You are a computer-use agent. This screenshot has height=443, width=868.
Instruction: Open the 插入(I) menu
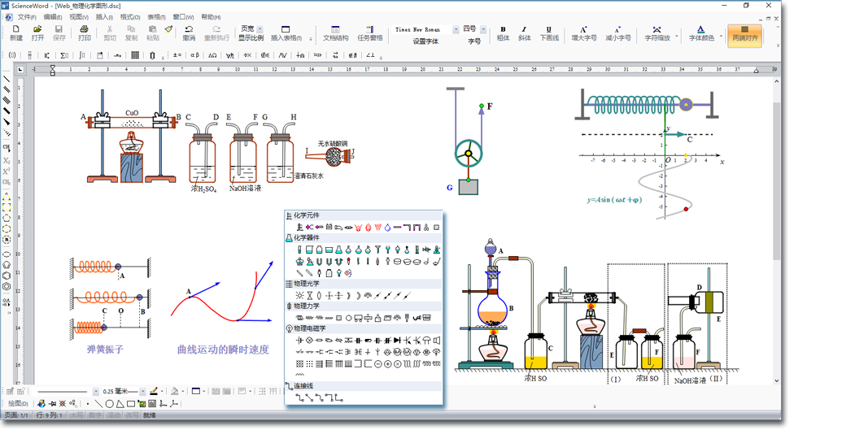(104, 17)
